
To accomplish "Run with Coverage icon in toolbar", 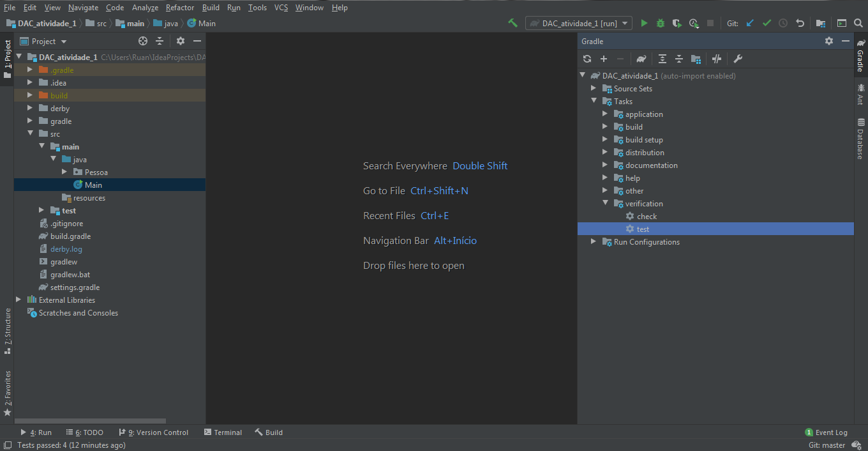I will click(677, 23).
